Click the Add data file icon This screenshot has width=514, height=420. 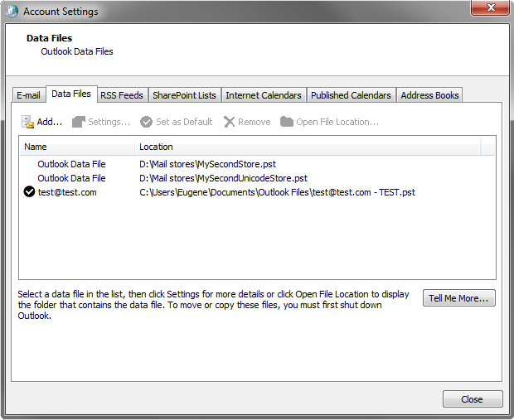point(28,122)
